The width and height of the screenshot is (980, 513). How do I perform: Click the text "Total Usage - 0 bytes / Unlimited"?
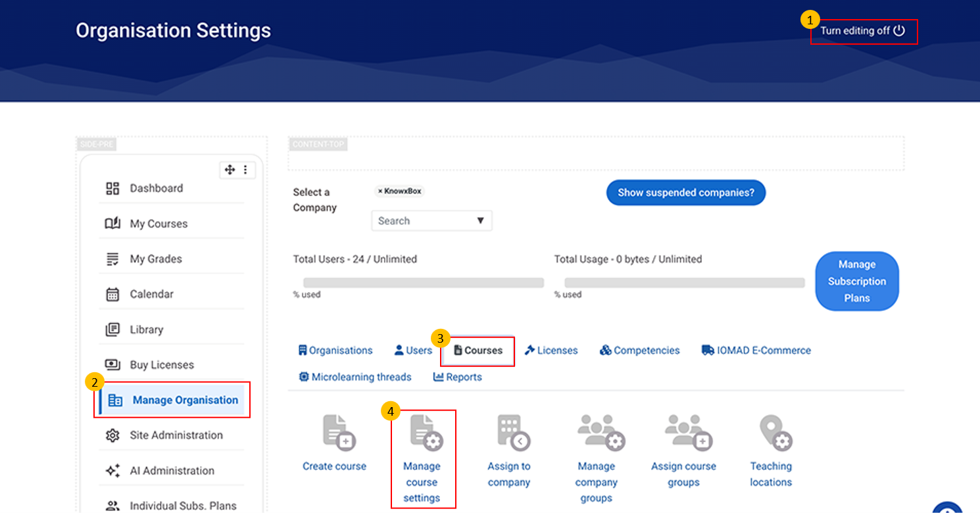[x=628, y=259]
